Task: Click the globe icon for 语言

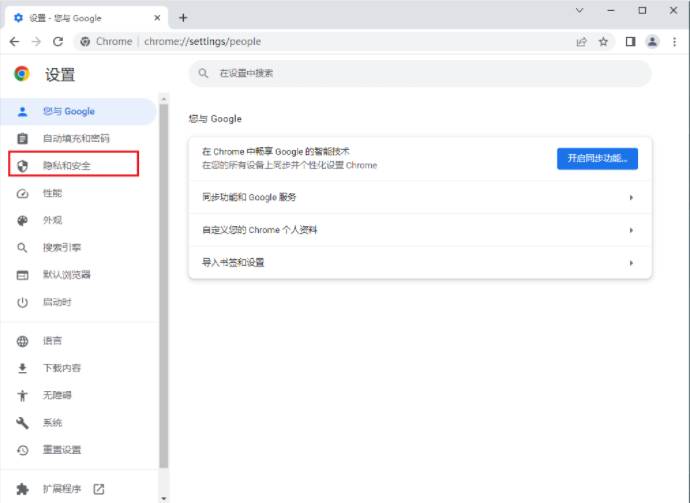Action: click(x=22, y=341)
